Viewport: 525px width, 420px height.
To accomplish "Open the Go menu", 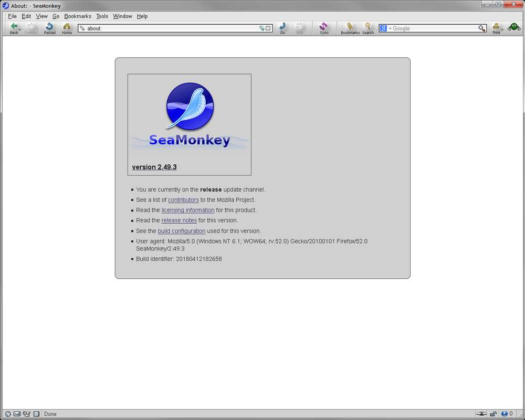I will click(56, 16).
